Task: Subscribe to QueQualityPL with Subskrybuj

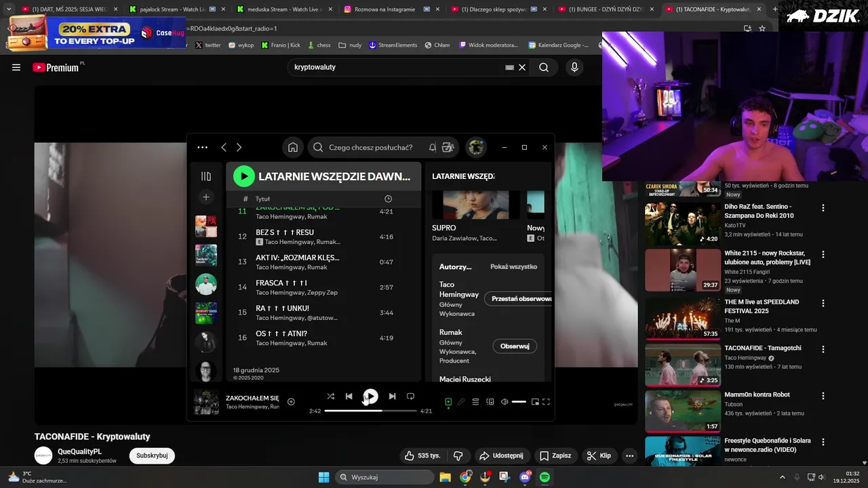Action: tap(152, 455)
